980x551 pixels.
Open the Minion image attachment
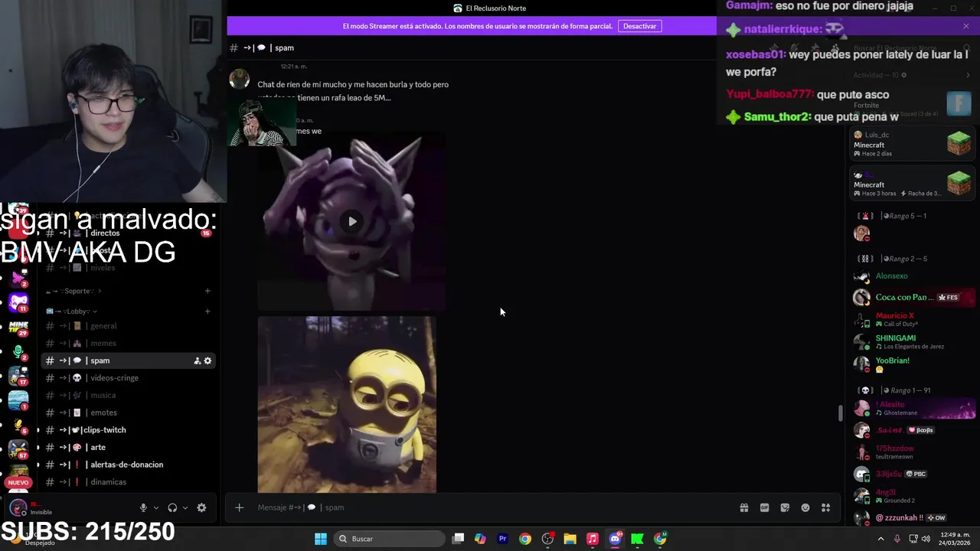(x=347, y=404)
